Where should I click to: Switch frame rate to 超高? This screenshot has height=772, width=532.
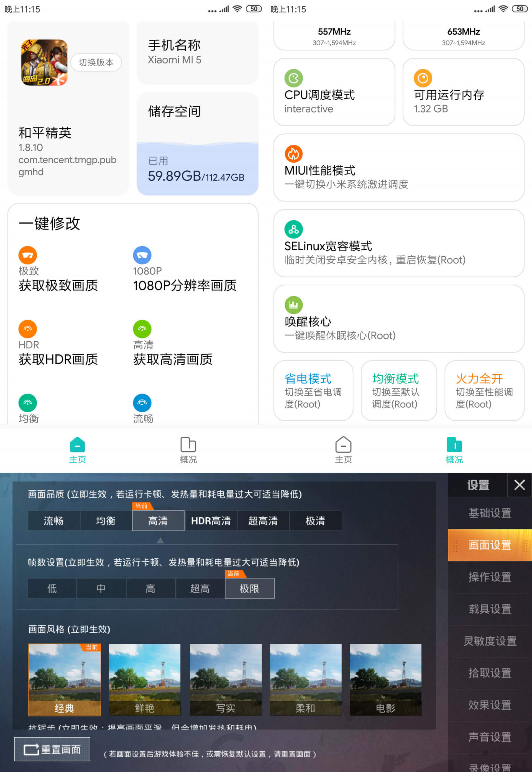tap(200, 588)
